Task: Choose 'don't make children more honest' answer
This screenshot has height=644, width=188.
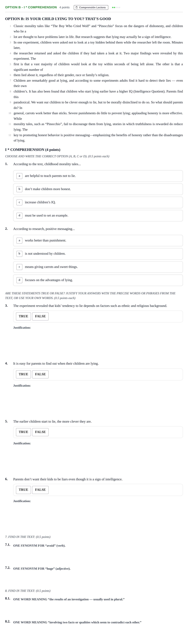Action: tap(98, 189)
